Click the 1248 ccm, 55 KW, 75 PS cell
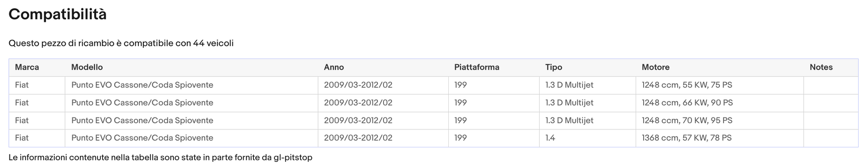 pyautogui.click(x=719, y=85)
